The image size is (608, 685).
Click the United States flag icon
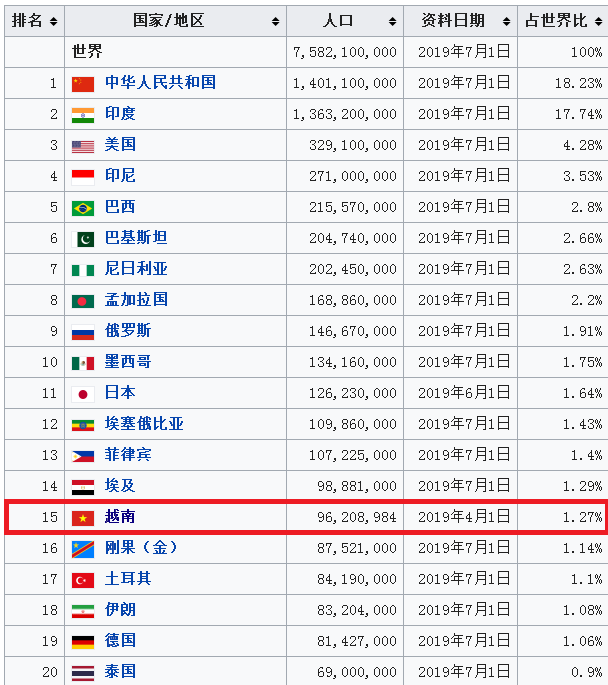[x=83, y=146]
